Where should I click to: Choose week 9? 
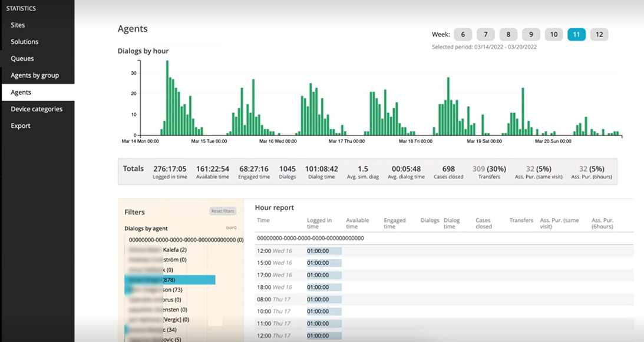pos(531,35)
